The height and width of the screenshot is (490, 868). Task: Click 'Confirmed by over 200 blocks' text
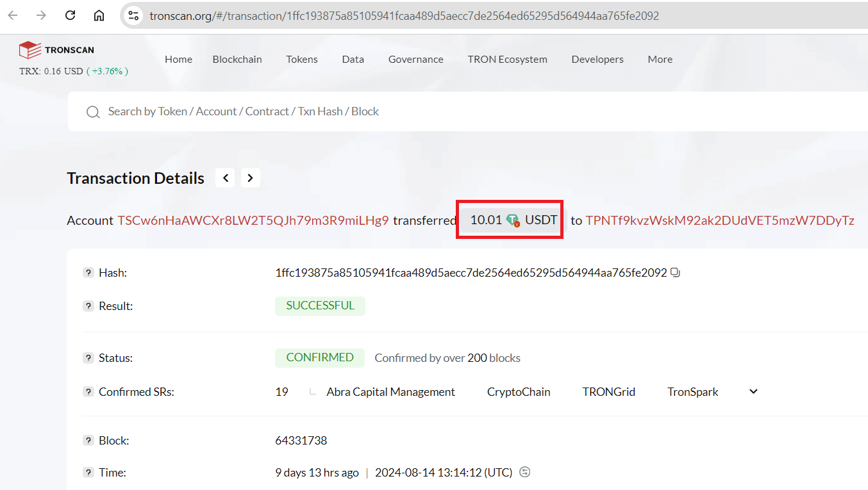447,358
